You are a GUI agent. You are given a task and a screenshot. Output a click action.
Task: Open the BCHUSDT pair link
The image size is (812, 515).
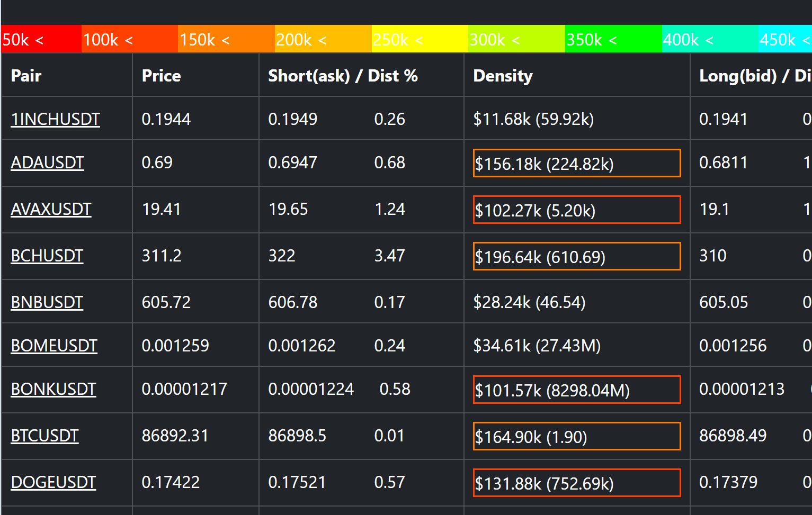[47, 256]
